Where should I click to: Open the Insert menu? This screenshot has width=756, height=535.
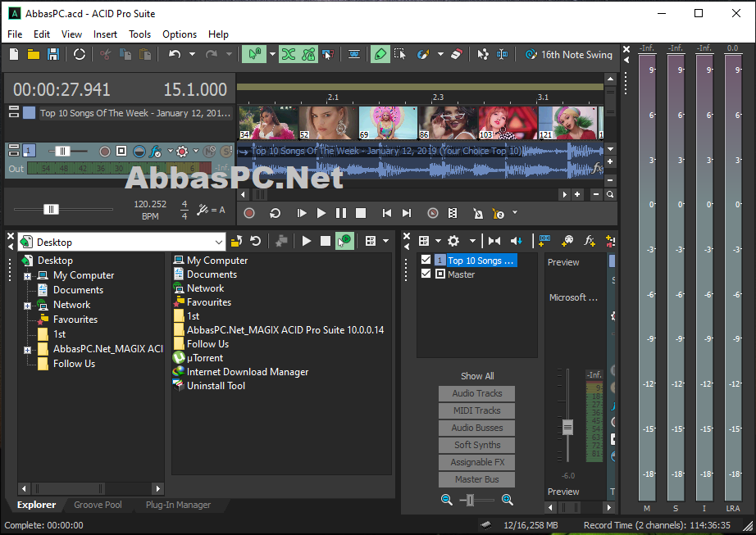coord(105,34)
